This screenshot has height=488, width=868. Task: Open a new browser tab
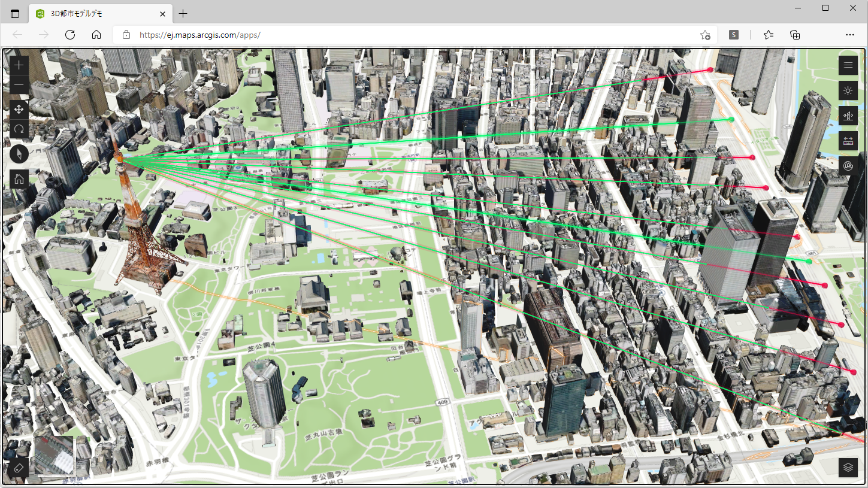click(x=183, y=14)
